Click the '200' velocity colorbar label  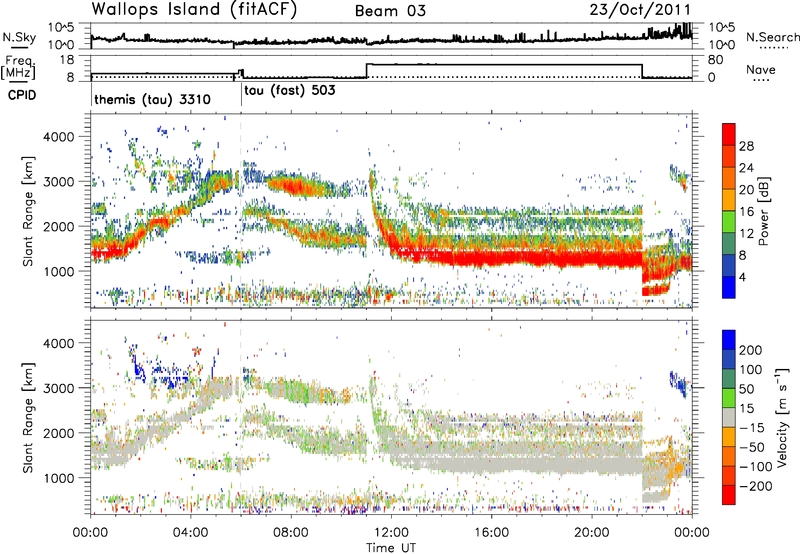751,350
